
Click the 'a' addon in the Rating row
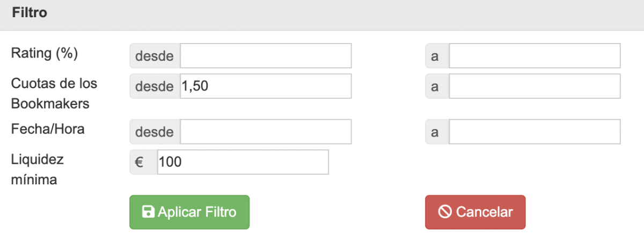[x=437, y=56]
